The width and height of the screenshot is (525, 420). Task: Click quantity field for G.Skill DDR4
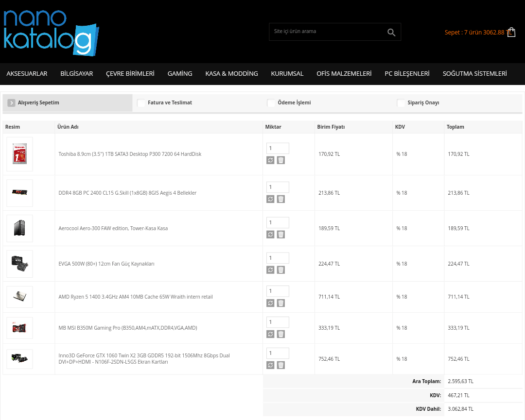coord(278,187)
